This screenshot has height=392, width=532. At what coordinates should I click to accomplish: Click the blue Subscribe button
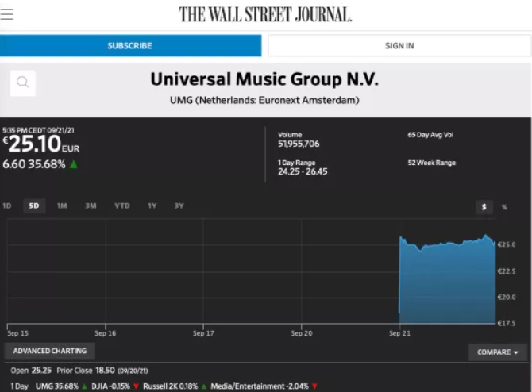tap(131, 46)
